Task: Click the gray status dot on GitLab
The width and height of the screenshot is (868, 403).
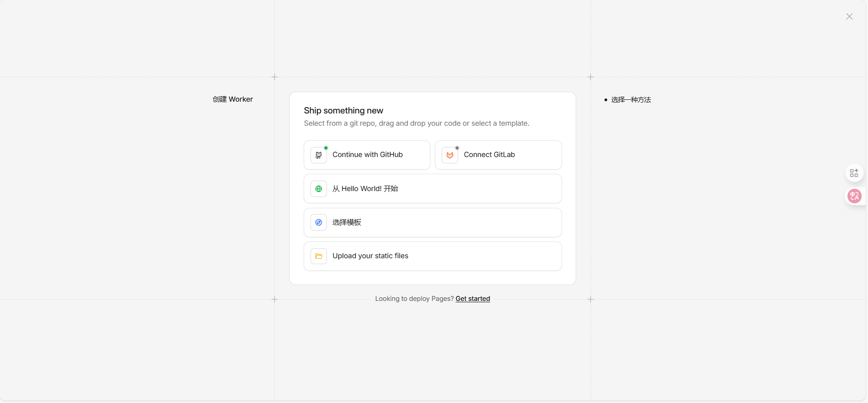Action: pos(457,148)
